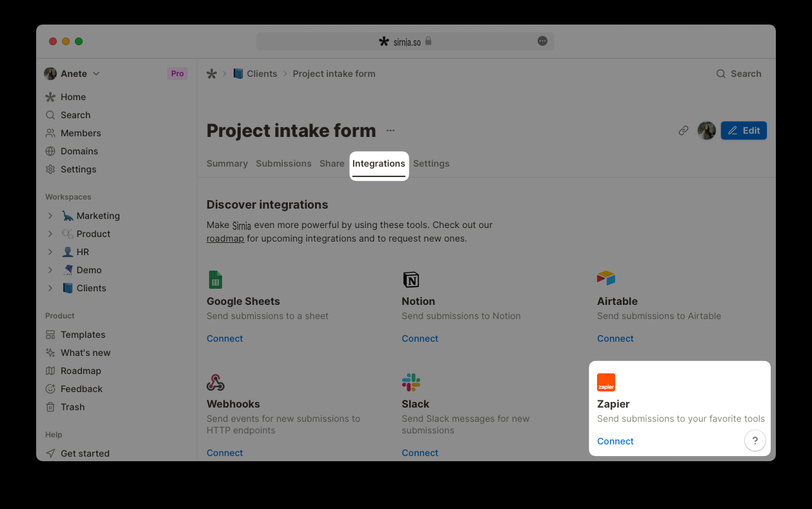The width and height of the screenshot is (812, 509).
Task: Click Project intake form breadcrumb
Action: tap(334, 74)
